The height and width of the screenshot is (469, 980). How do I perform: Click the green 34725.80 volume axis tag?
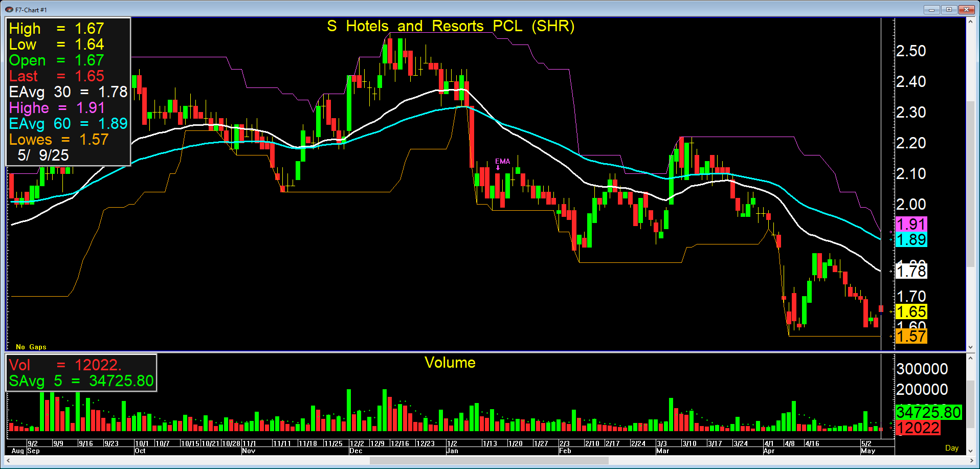tap(929, 412)
